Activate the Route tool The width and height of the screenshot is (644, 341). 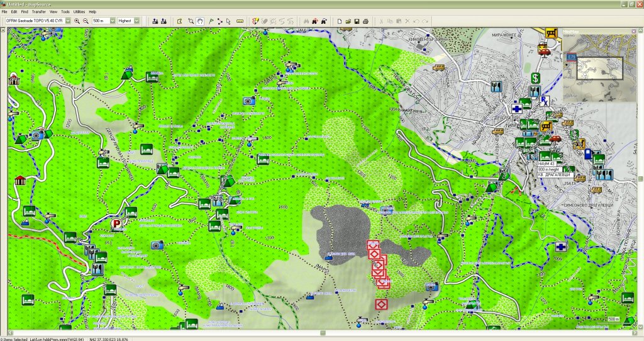coord(219,21)
